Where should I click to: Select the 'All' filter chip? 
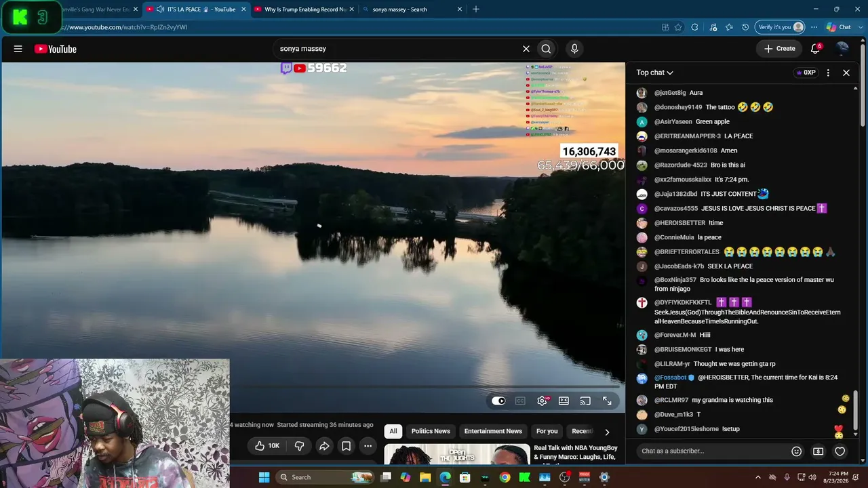pyautogui.click(x=393, y=431)
